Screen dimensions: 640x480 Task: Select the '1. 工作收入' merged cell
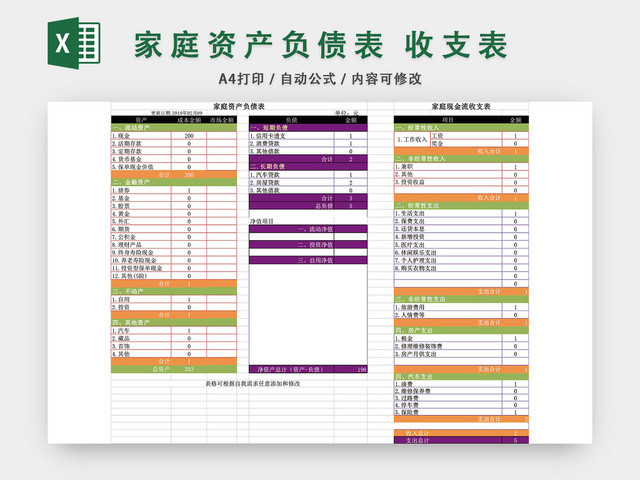tap(412, 140)
